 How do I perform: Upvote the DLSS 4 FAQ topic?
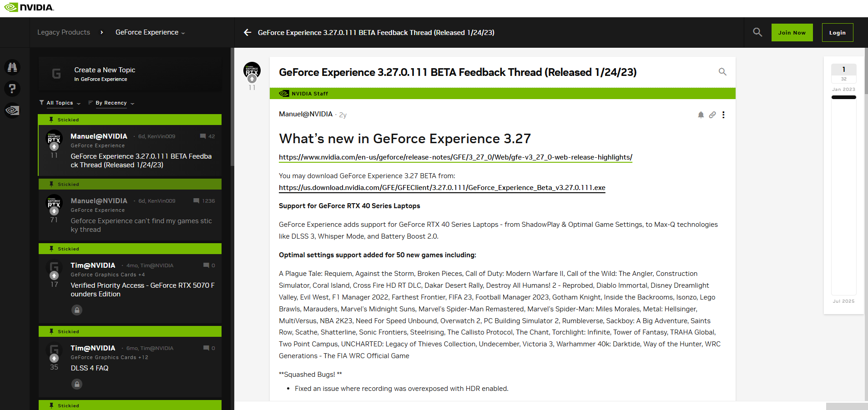tap(54, 358)
